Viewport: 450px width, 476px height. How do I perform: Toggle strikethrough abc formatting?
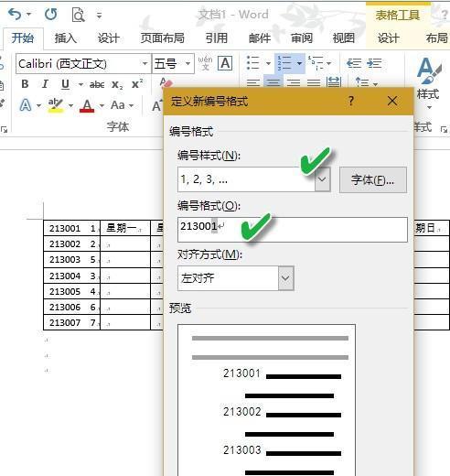97,84
